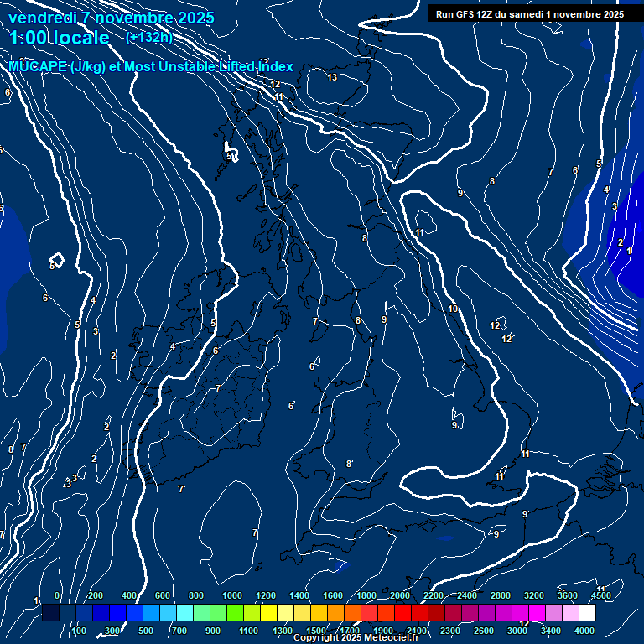Click the legend value '800'
Image resolution: width=644 pixels, height=644 pixels.
(x=196, y=595)
